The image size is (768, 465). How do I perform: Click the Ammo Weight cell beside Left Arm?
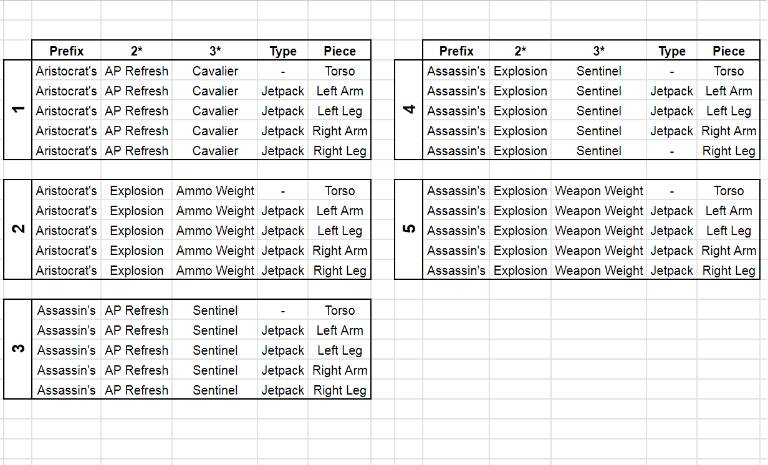click(x=215, y=211)
